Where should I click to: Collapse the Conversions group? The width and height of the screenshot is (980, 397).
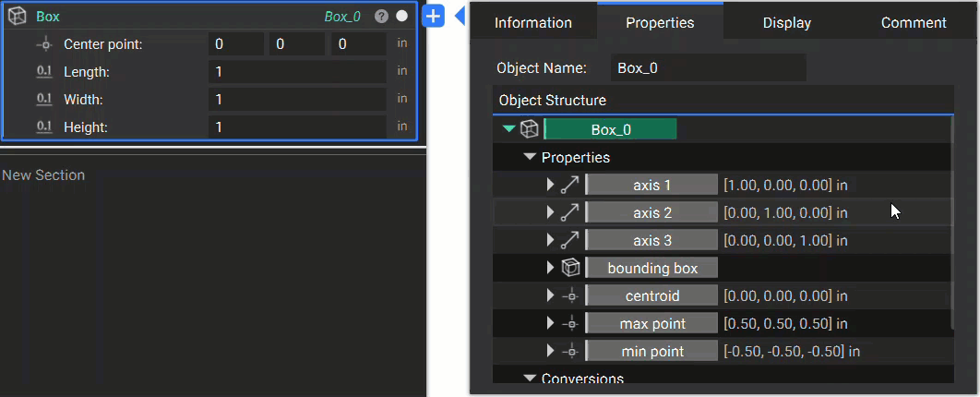pos(530,379)
